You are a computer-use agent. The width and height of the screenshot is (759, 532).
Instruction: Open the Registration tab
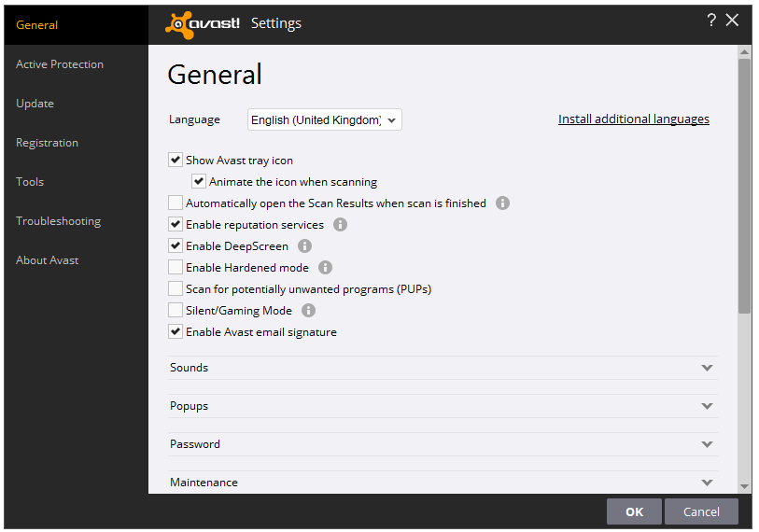coord(76,143)
